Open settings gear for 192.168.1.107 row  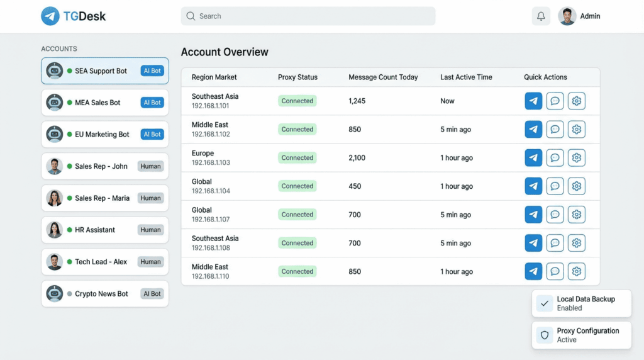pyautogui.click(x=577, y=215)
